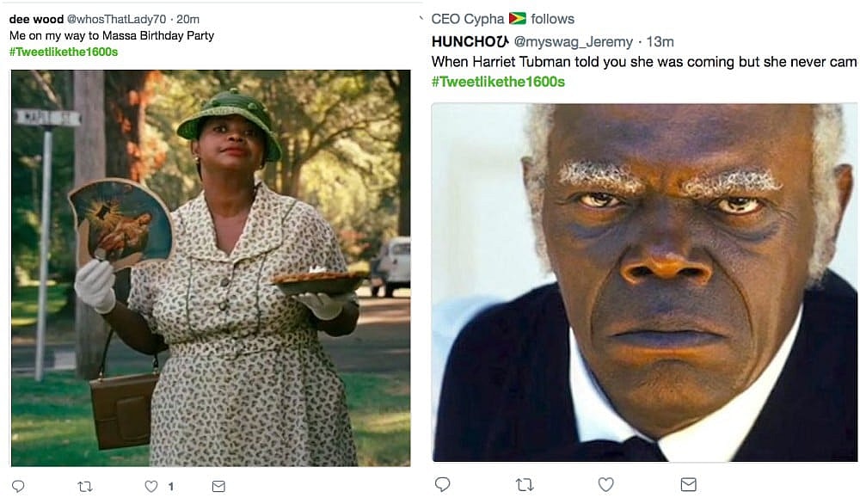Open the 20m timestamp link
Image resolution: width=860 pixels, height=504 pixels.
tap(188, 19)
